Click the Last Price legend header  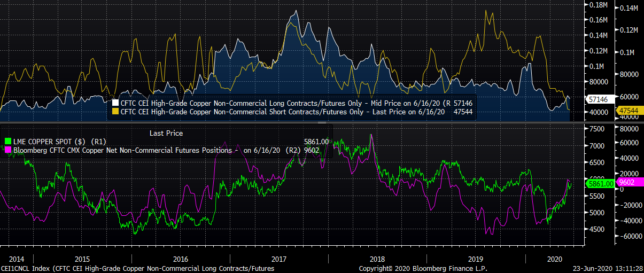(166, 133)
